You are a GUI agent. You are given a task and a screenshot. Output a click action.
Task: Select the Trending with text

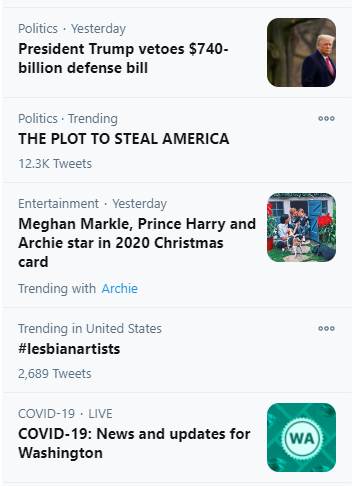[57, 288]
